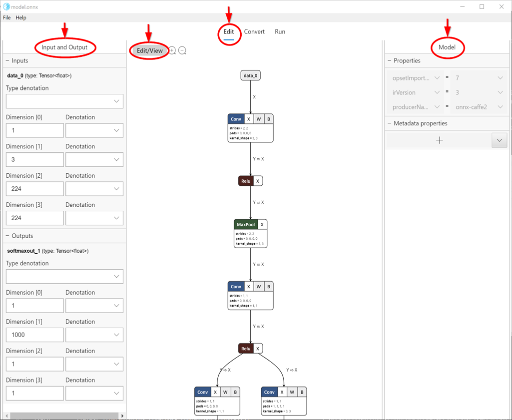Click the model.onnx logo in the title bar
The image size is (512, 420).
[x=6, y=6]
